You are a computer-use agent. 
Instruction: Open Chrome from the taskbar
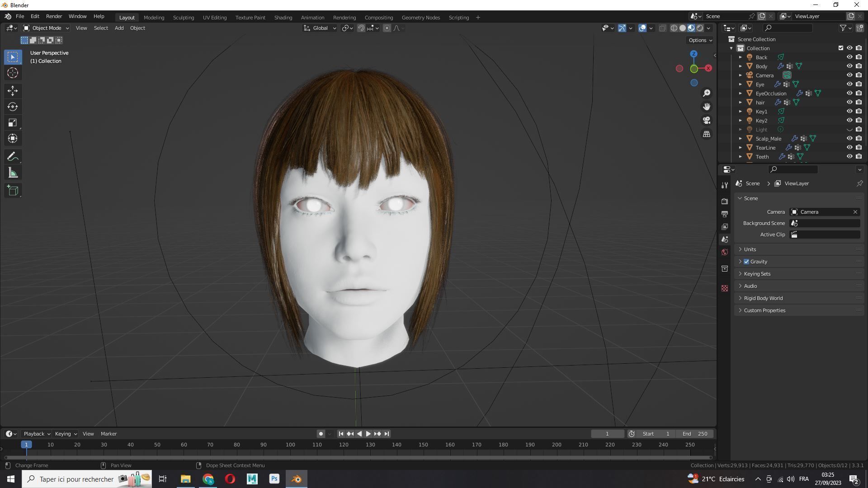[x=208, y=479]
